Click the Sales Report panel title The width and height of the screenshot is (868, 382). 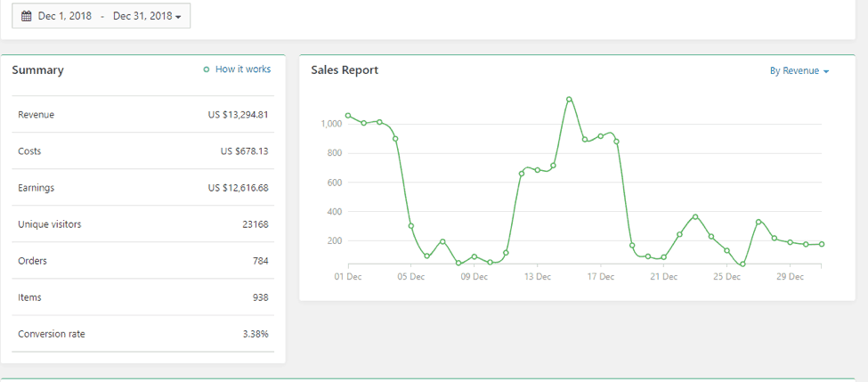pyautogui.click(x=345, y=70)
